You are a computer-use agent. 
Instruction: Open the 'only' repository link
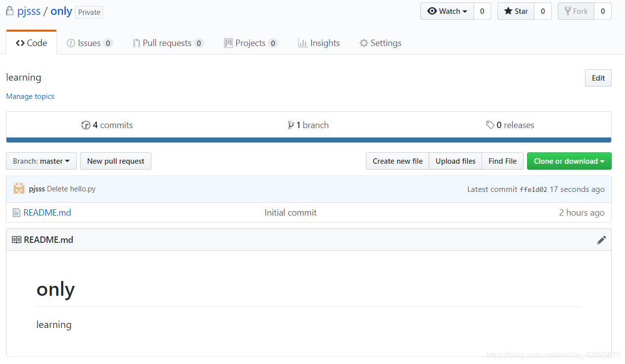pos(61,11)
